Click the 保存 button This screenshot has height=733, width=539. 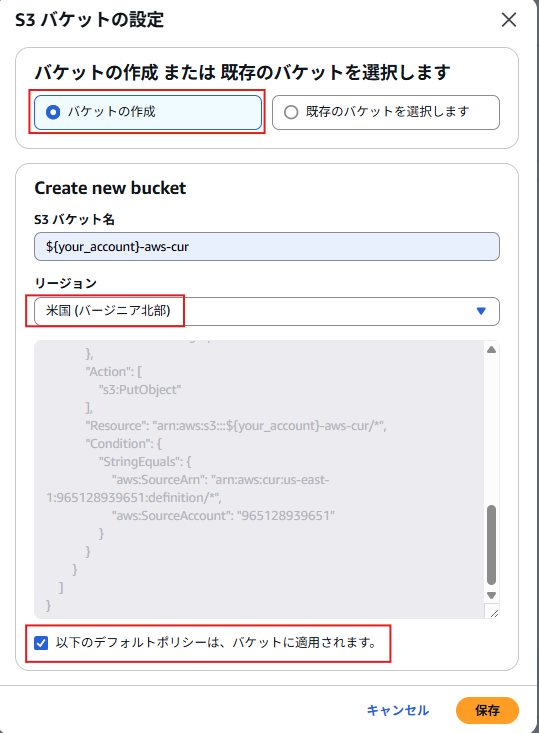pos(487,710)
